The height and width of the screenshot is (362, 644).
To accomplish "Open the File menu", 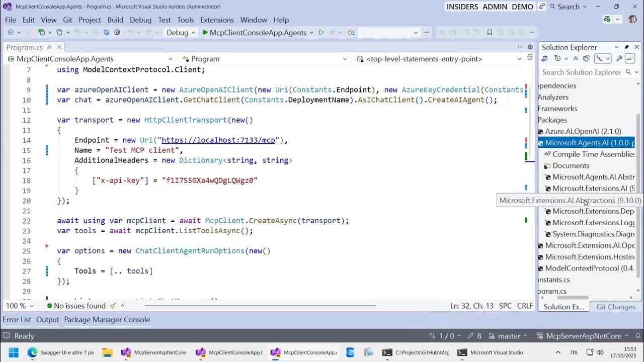I will 11,20.
